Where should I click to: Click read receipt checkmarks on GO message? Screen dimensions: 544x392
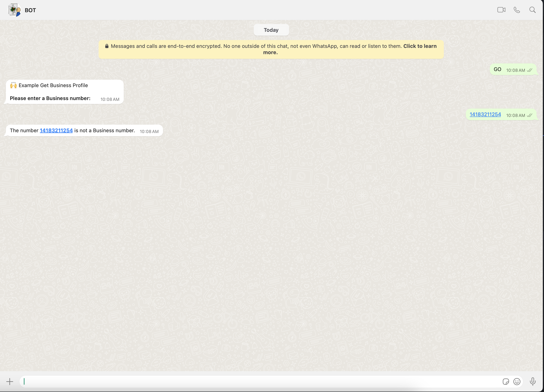tap(530, 70)
